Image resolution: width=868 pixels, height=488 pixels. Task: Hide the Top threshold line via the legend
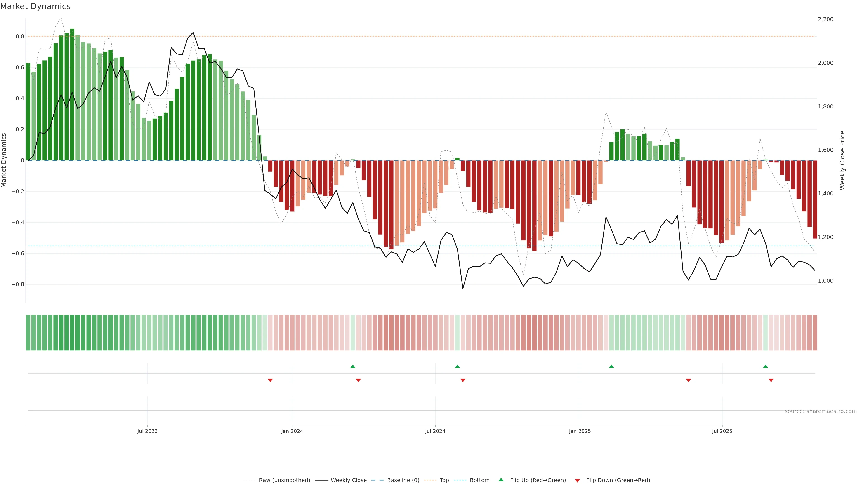[444, 480]
